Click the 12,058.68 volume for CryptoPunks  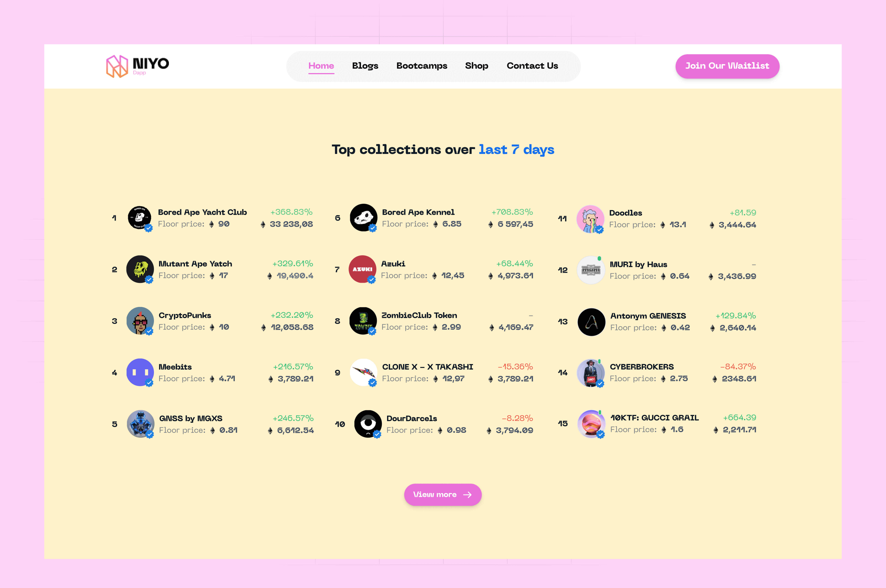[292, 327]
